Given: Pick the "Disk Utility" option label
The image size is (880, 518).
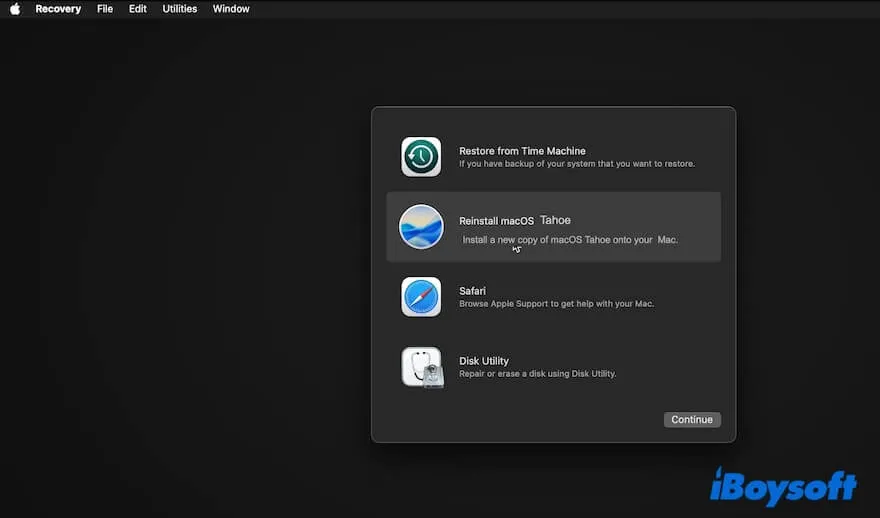Looking at the screenshot, I should pyautogui.click(x=484, y=361).
